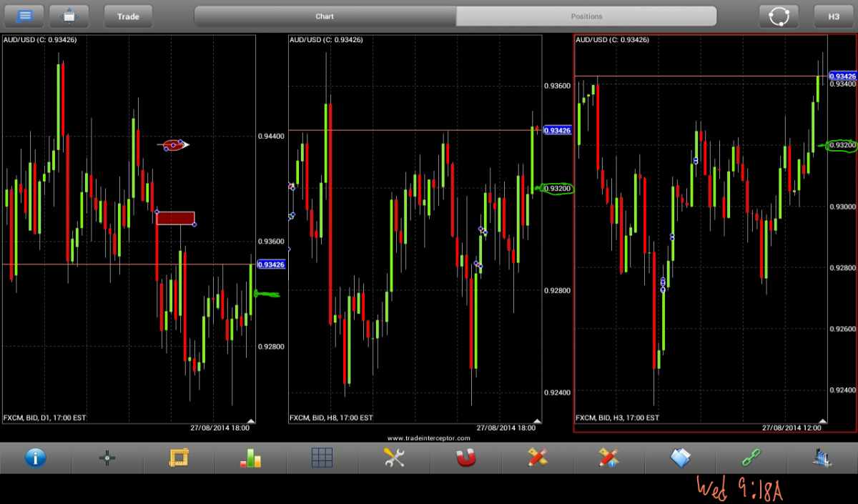The width and height of the screenshot is (858, 504).
Task: Toggle the blue grid icon
Action: tap(322, 458)
